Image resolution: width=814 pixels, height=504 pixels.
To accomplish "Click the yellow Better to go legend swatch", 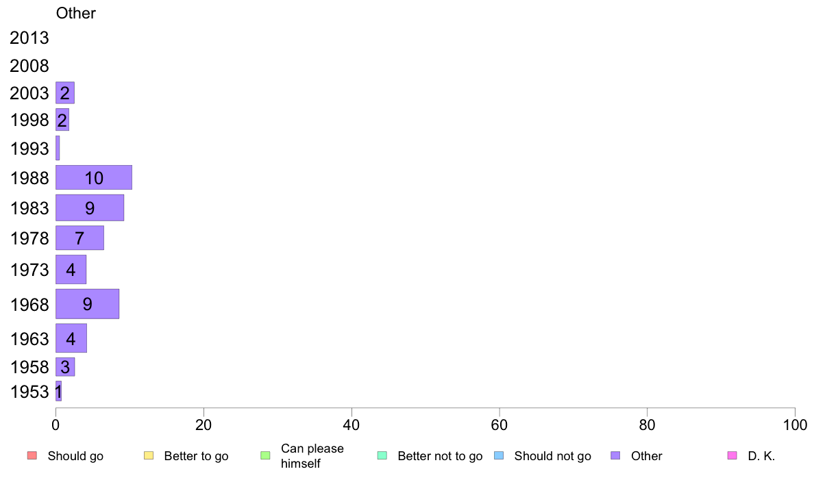I will pyautogui.click(x=149, y=456).
